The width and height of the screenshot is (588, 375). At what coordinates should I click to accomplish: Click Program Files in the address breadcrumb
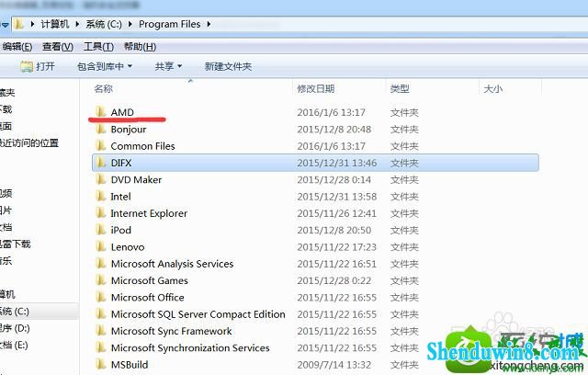tap(169, 25)
